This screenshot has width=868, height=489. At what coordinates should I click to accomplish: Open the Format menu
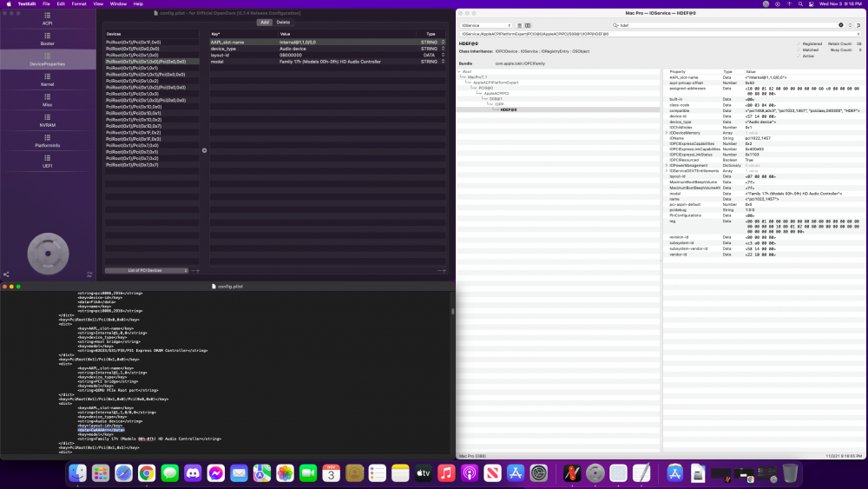79,3
